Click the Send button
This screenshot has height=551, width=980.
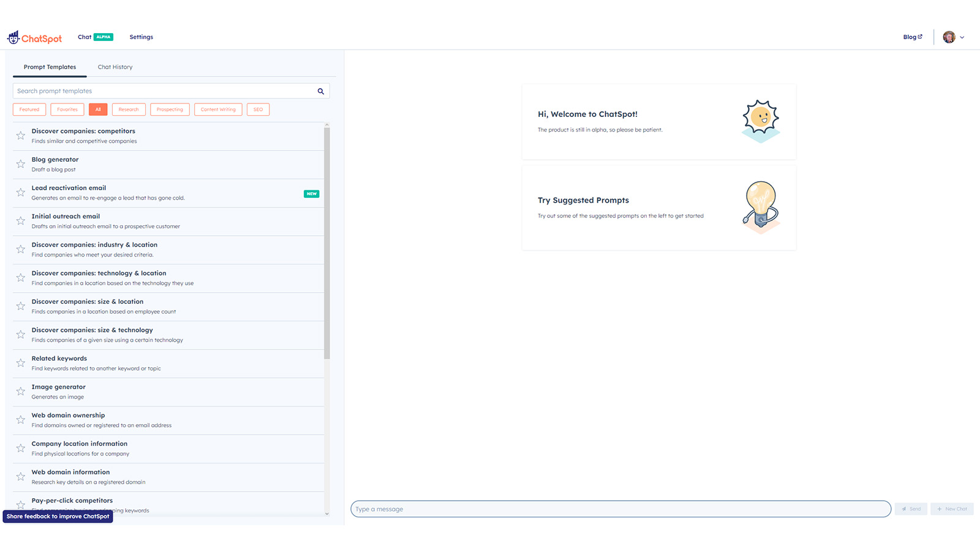tap(911, 509)
